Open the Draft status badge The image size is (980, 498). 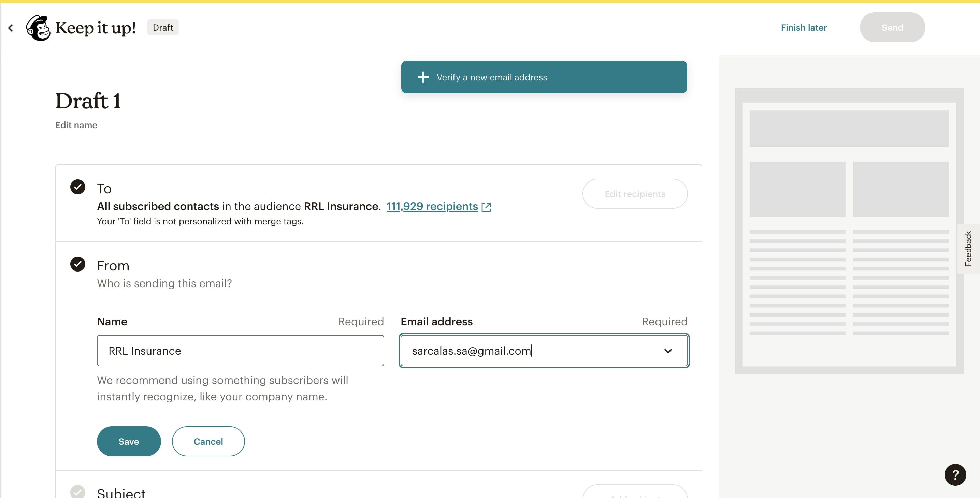[x=163, y=27]
